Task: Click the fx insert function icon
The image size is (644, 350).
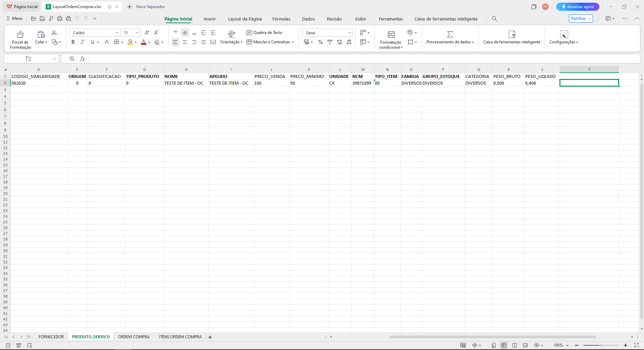Action: point(82,59)
